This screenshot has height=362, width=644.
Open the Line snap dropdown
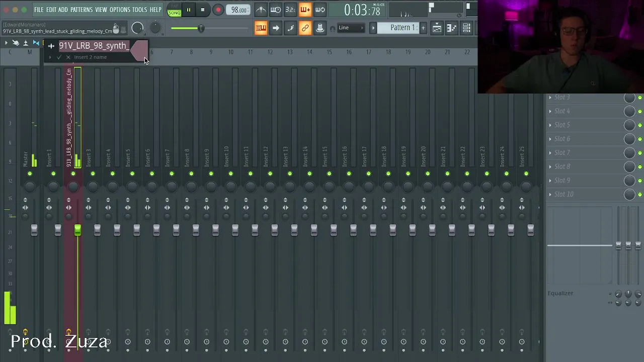[351, 28]
